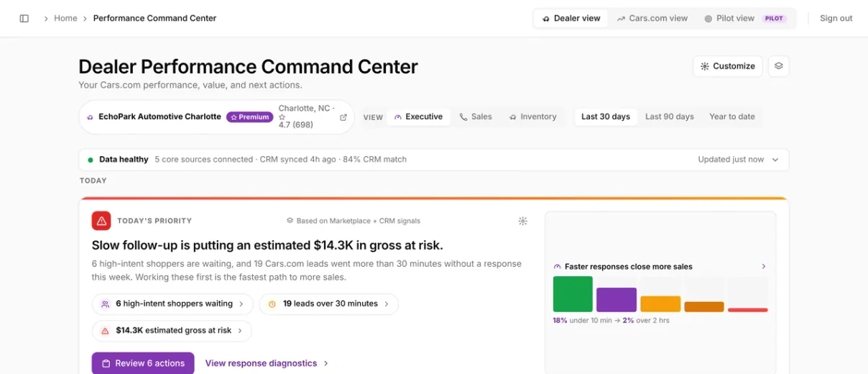Click the clipboard icon on Review button
Viewport: 868px width, 374px height.
click(x=106, y=363)
